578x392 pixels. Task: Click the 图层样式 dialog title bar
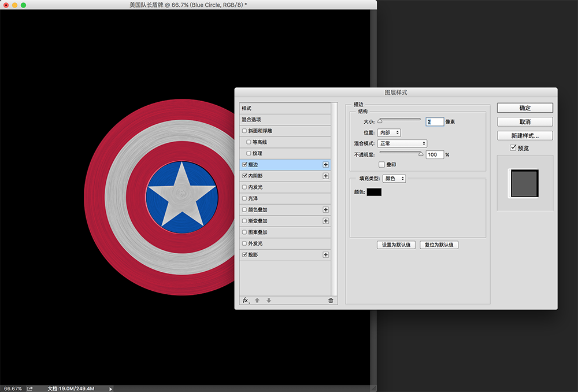(396, 93)
